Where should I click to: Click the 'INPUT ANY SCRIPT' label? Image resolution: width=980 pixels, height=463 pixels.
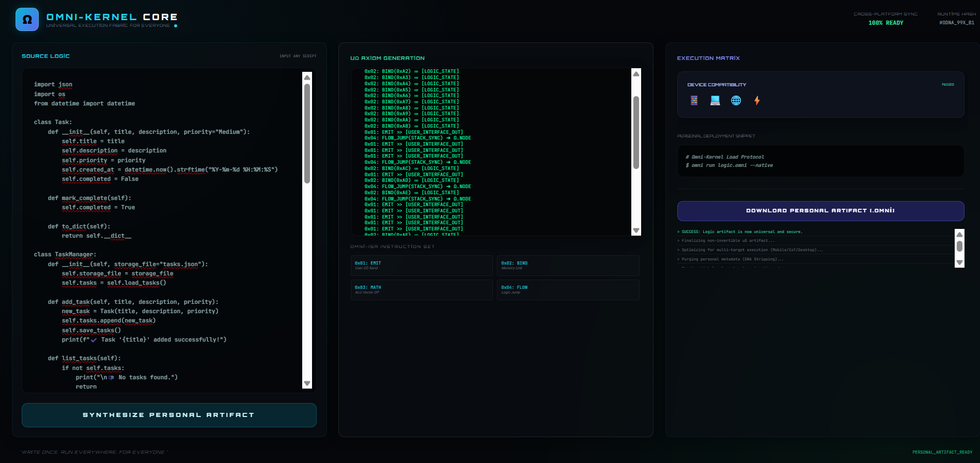click(x=298, y=56)
